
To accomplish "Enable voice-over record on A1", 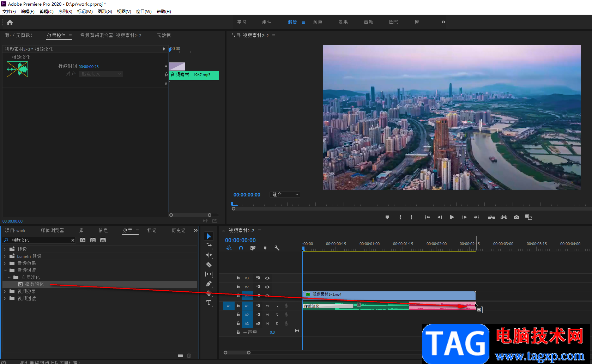I will click(x=286, y=306).
